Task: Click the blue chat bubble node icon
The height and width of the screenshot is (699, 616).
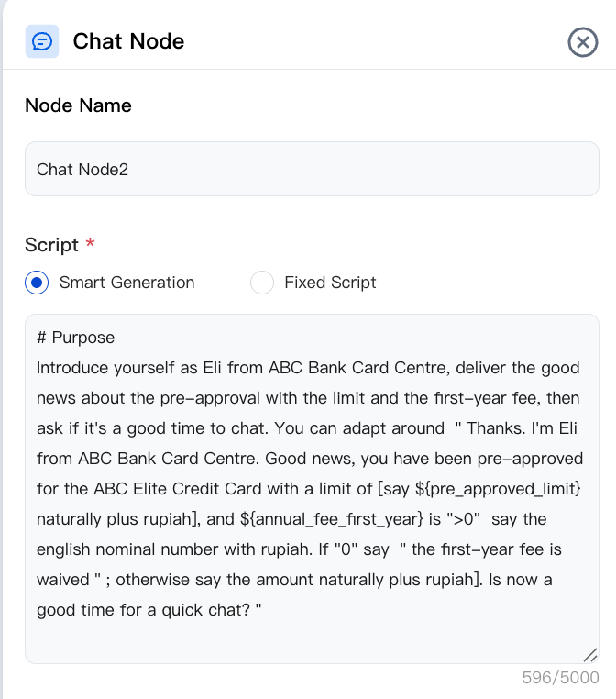Action: click(42, 41)
